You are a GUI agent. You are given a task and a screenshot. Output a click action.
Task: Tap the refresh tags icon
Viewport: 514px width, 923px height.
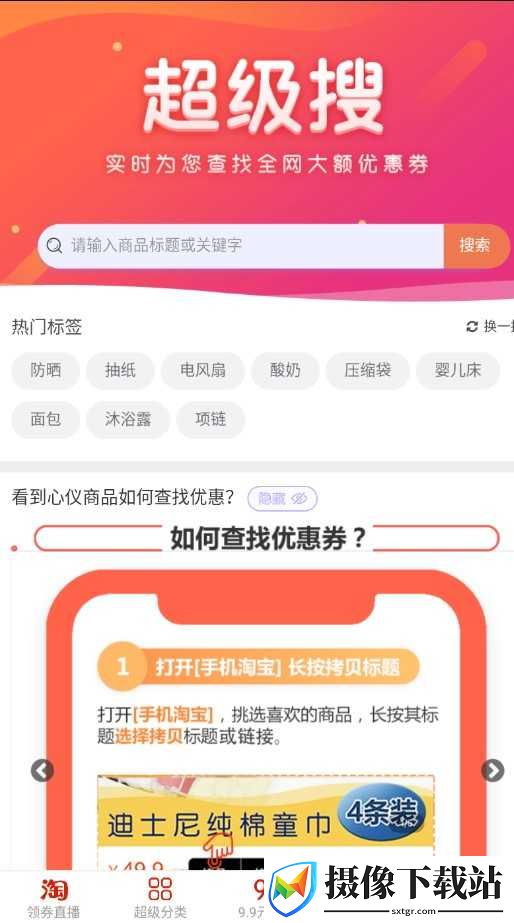pyautogui.click(x=472, y=326)
